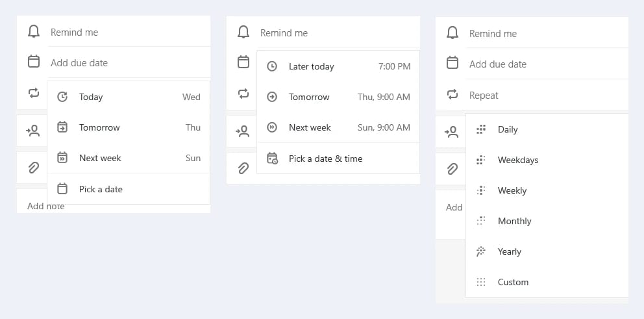Viewport: 644px width, 319px height.
Task: Click the Daily dots icon in repeat menu
Action: pos(481,129)
